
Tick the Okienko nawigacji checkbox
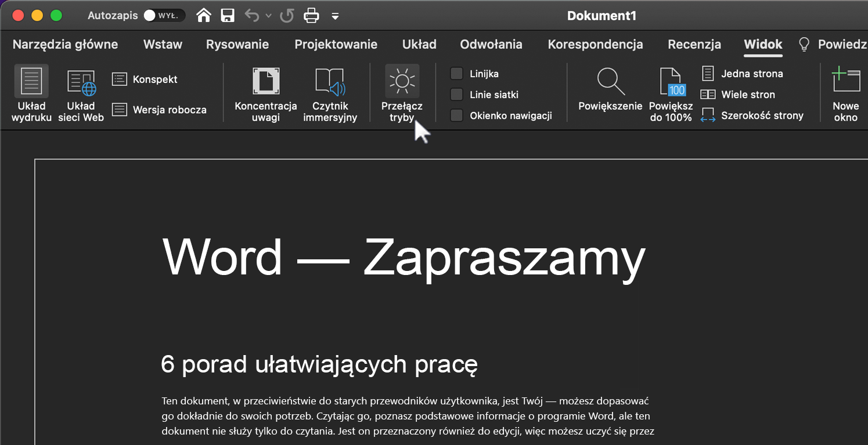coord(457,115)
